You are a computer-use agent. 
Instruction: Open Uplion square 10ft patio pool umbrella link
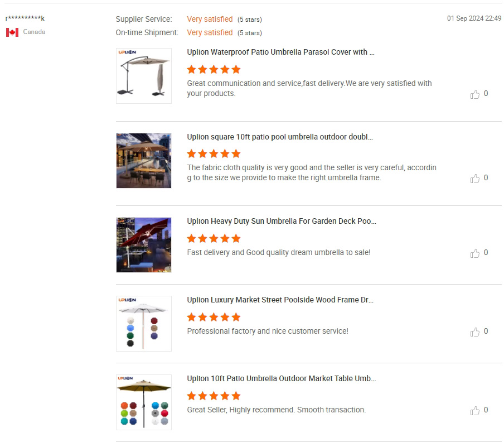[x=280, y=137]
